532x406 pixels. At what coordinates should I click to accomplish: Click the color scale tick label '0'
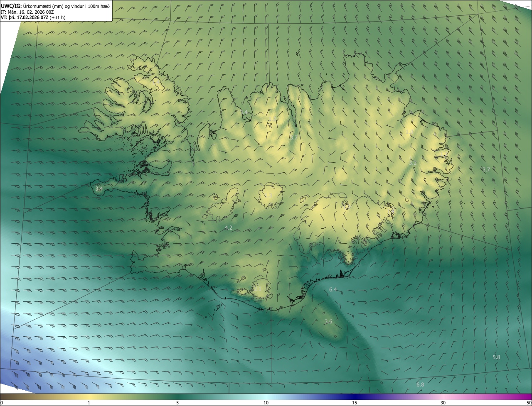[x=2, y=403]
